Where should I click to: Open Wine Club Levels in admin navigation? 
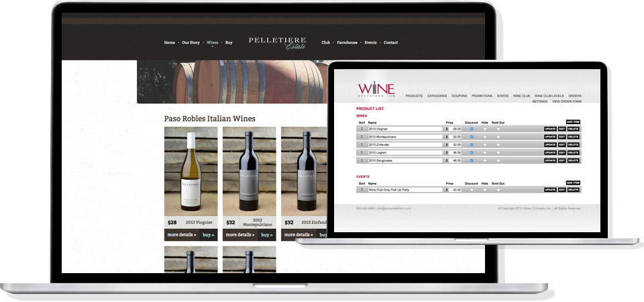pos(549,96)
